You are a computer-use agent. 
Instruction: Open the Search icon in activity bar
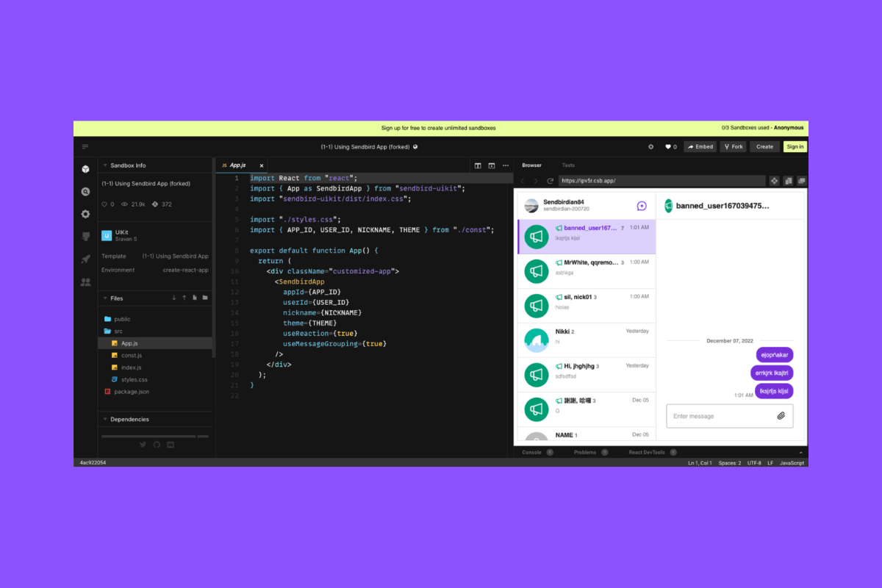pyautogui.click(x=86, y=192)
